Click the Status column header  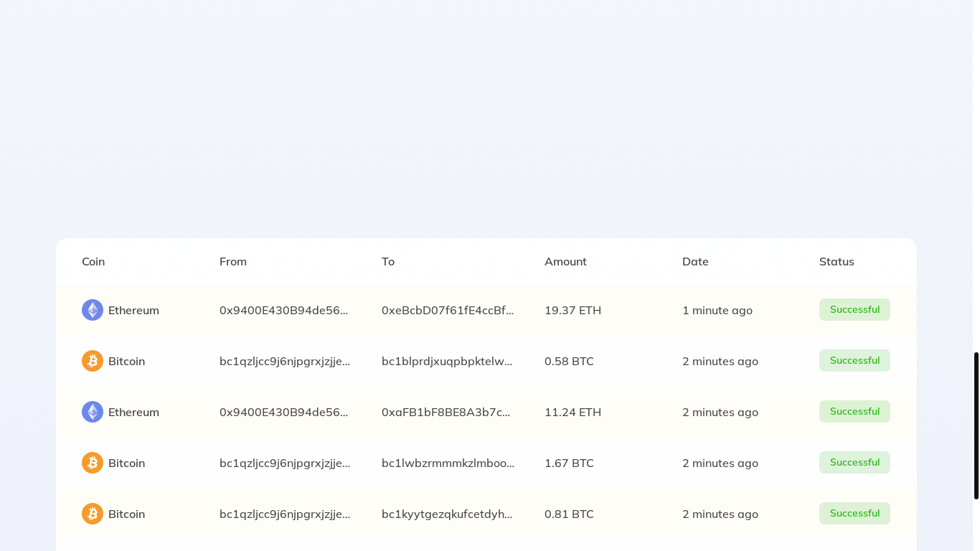pos(837,262)
